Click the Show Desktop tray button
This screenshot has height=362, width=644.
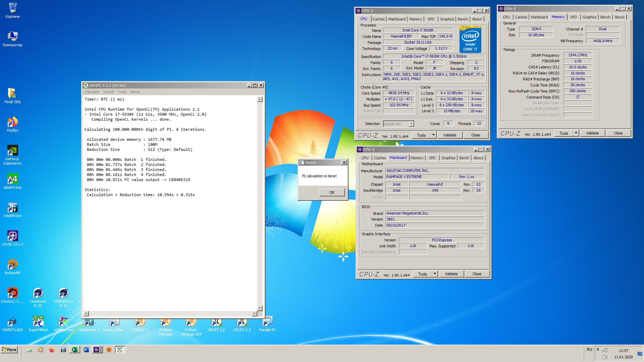coord(640,354)
